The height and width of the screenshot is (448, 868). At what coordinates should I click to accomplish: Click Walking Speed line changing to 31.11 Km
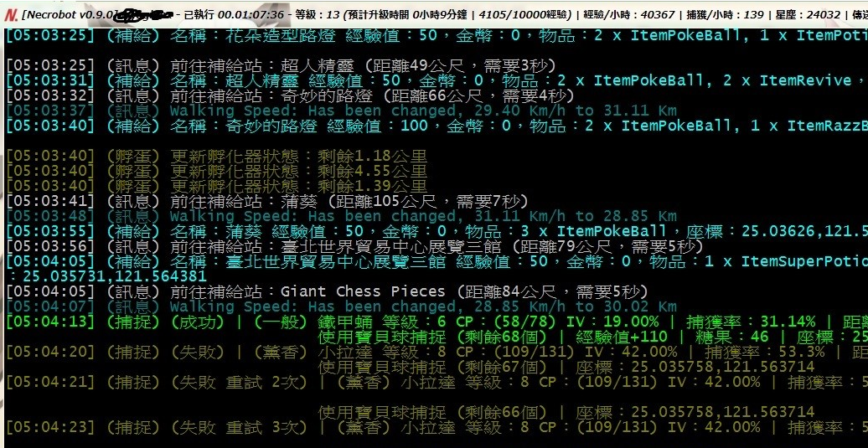(x=335, y=111)
